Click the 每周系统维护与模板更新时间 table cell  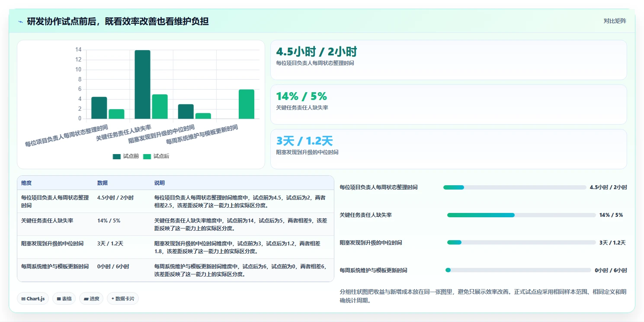tap(55, 270)
